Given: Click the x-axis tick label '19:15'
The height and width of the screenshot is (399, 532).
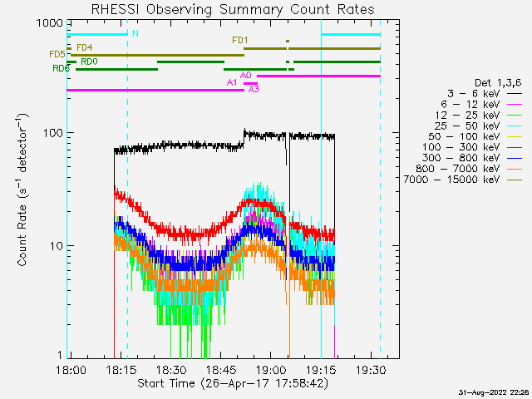Looking at the screenshot, I should point(321,370).
